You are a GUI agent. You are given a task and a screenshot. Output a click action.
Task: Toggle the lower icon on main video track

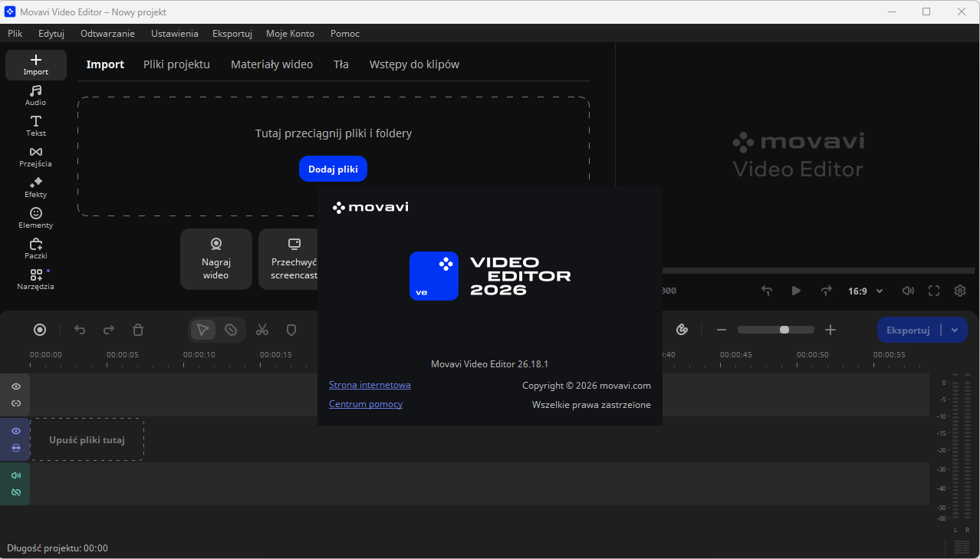[x=16, y=448]
